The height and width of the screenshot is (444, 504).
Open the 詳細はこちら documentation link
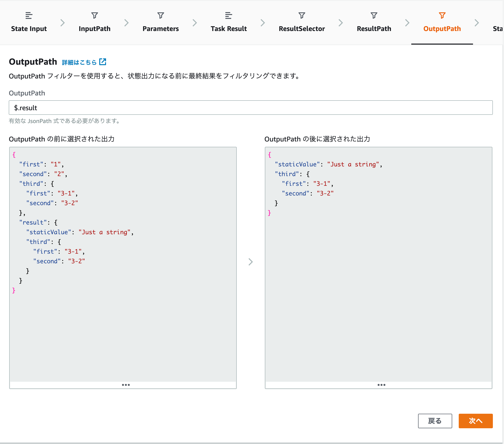[x=79, y=62]
